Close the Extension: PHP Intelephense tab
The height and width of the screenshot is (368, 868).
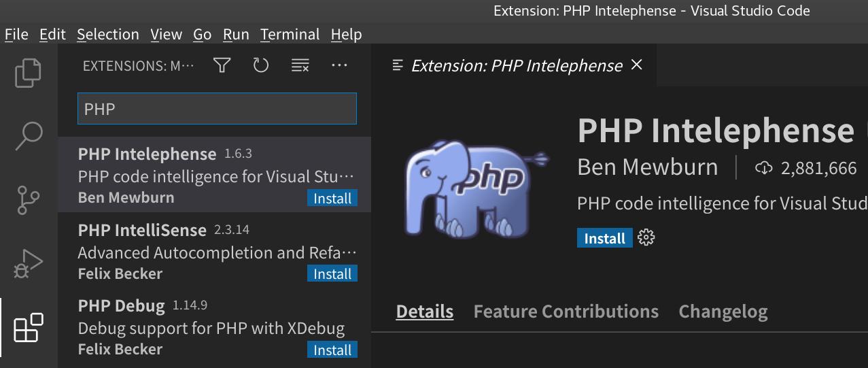tap(637, 65)
